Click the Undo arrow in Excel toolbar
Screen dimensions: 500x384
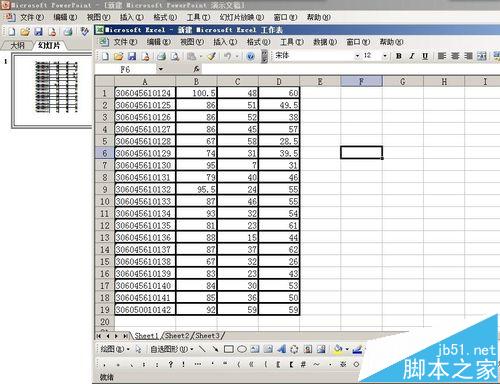coord(228,56)
